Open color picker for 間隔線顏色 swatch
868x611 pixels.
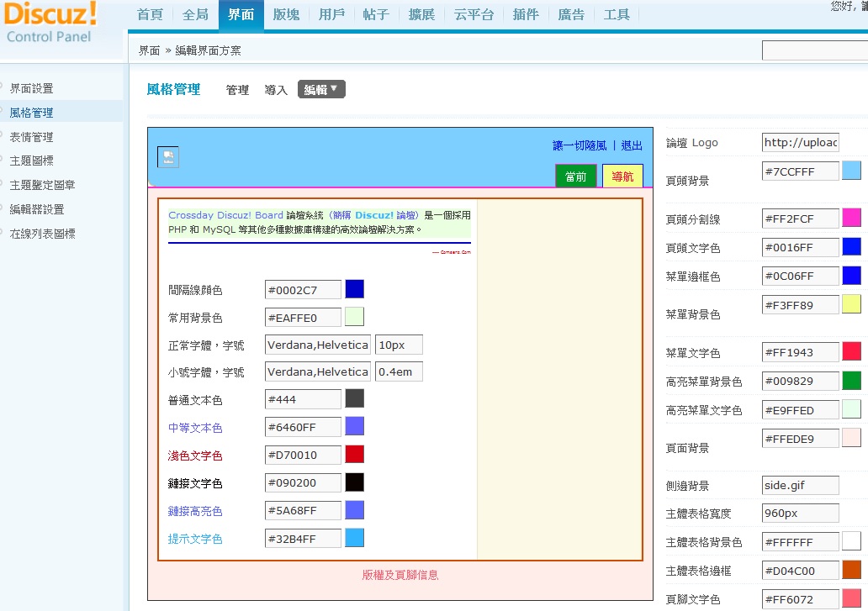click(x=355, y=289)
